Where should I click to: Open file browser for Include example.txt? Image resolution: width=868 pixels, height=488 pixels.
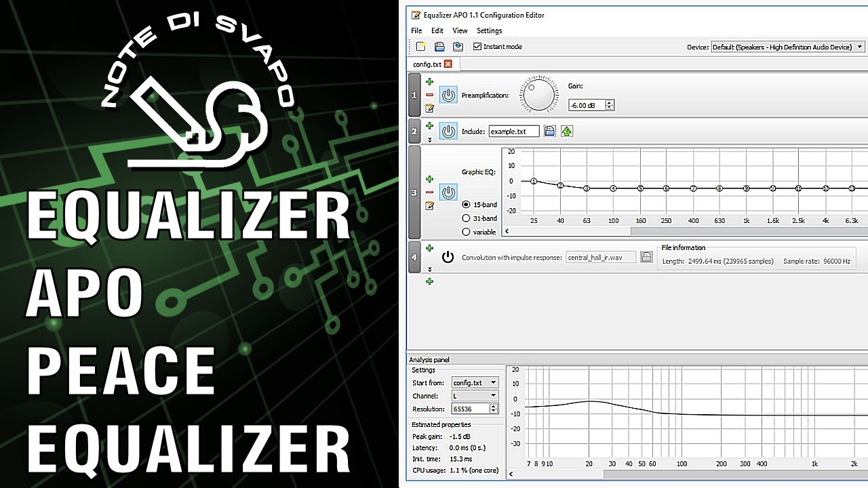[550, 131]
